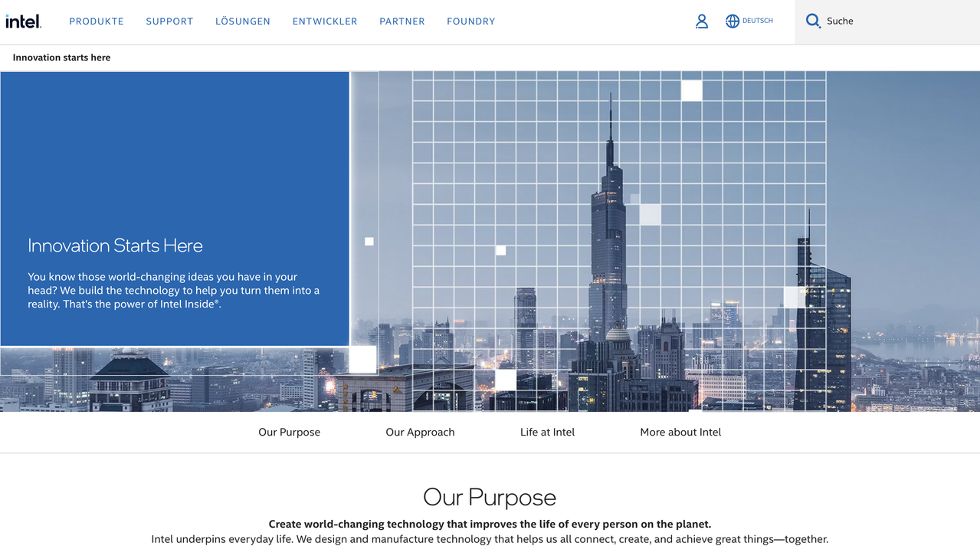Click the 'Intel underpins everyday life' paragraph
This screenshot has width=980, height=556.
(x=490, y=539)
